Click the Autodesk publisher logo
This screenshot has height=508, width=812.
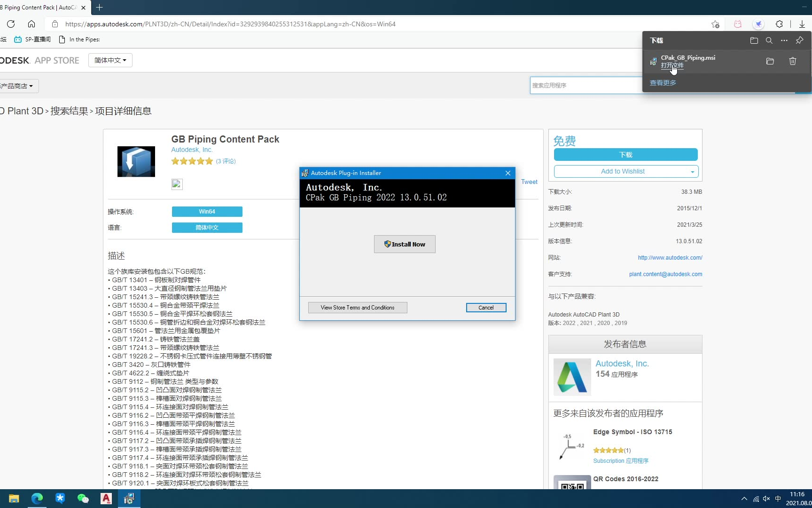pyautogui.click(x=572, y=377)
